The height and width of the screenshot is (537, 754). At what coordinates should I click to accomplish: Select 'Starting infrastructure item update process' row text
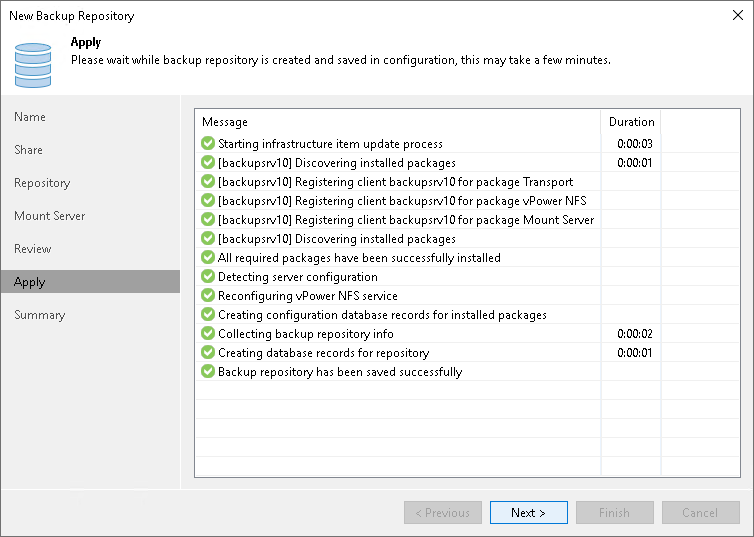(330, 144)
